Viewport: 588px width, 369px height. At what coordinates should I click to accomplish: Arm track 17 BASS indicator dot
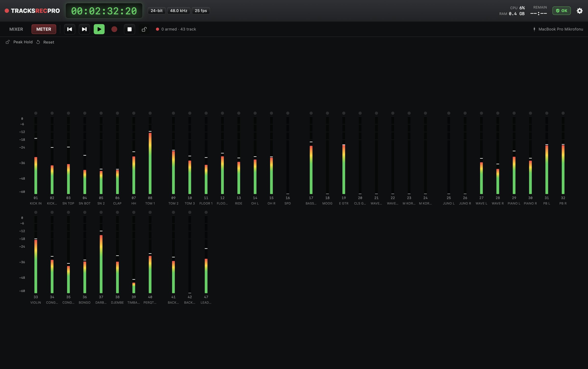[311, 113]
